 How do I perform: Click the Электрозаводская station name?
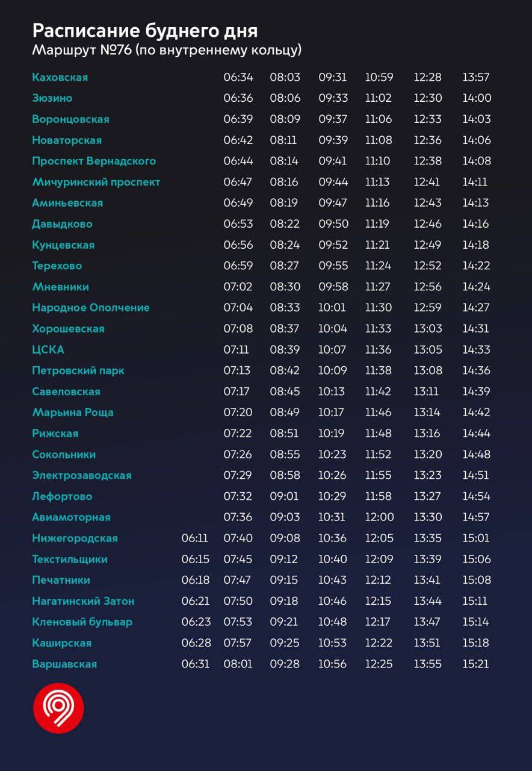click(x=81, y=475)
